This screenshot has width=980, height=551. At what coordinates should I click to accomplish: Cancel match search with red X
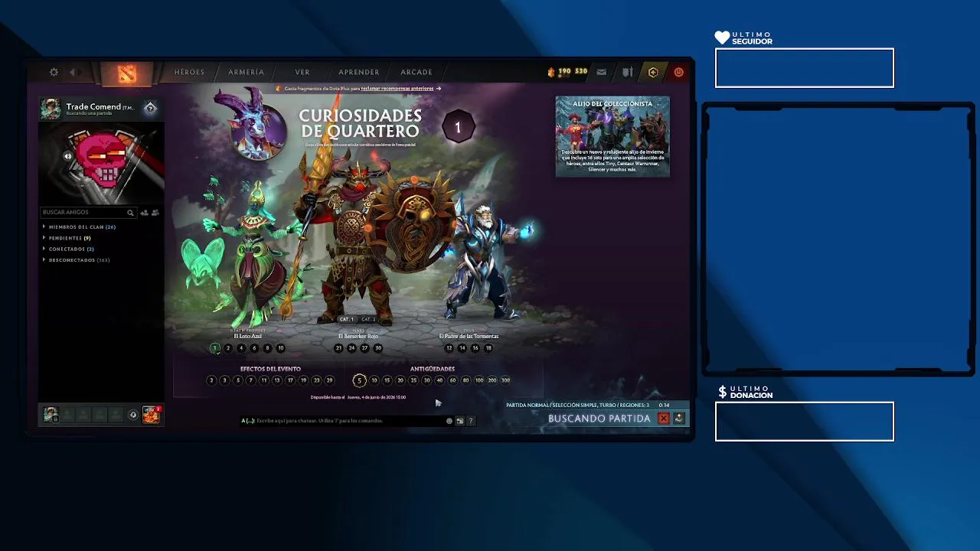[664, 419]
